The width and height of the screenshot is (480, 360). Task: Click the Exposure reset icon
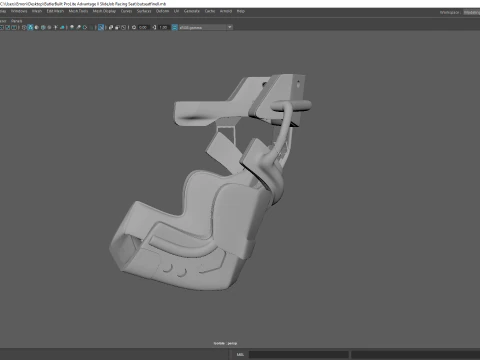pyautogui.click(x=134, y=27)
